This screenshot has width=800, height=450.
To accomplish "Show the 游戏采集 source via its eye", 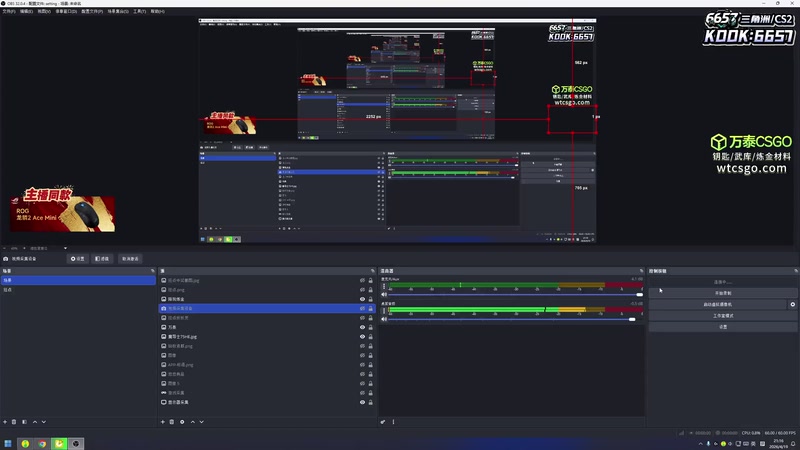I will 362,393.
